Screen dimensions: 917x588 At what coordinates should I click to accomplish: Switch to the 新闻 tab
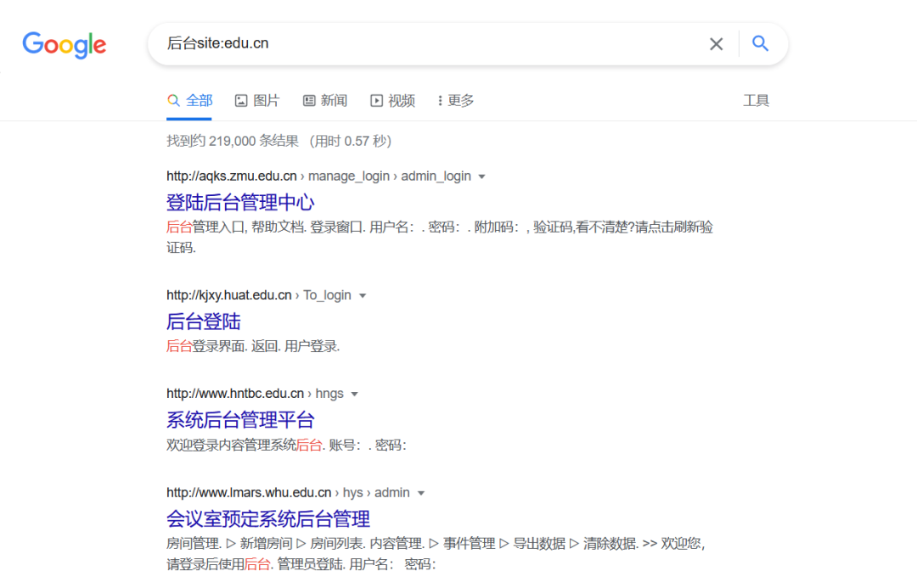[x=325, y=100]
